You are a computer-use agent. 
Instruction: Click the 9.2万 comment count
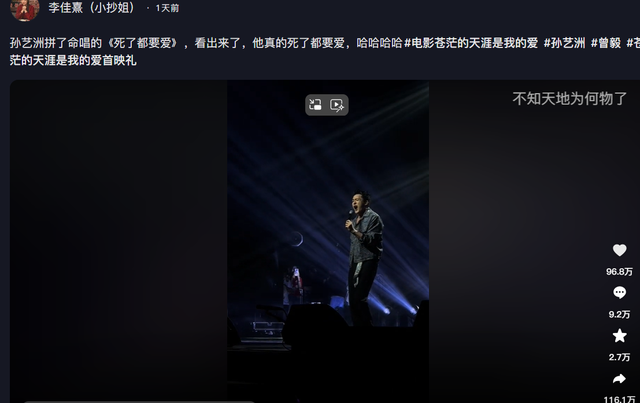(619, 314)
